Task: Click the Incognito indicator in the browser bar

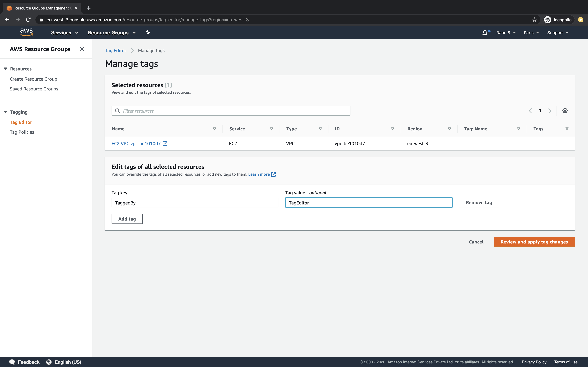Action: tap(558, 20)
